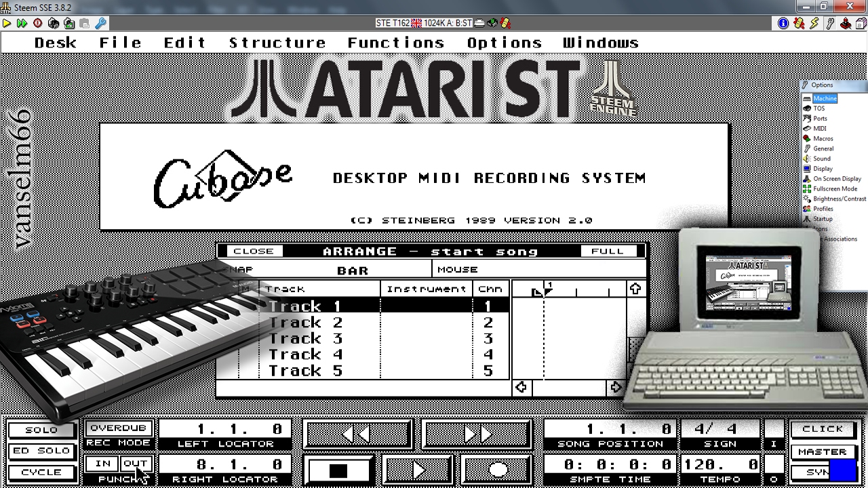Click the Right Locator value field
The width and height of the screenshot is (868, 488).
click(225, 464)
